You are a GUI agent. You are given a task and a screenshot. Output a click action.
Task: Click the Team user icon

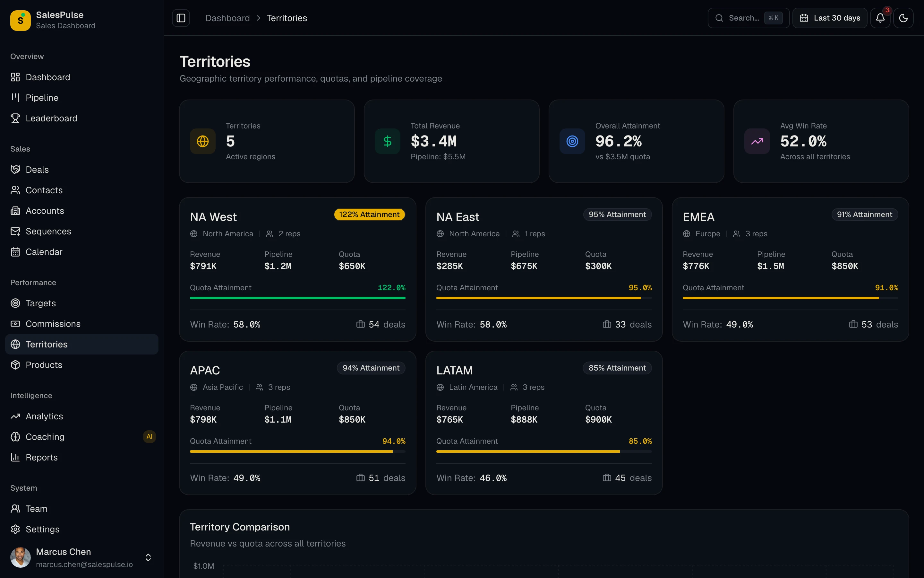(x=15, y=509)
